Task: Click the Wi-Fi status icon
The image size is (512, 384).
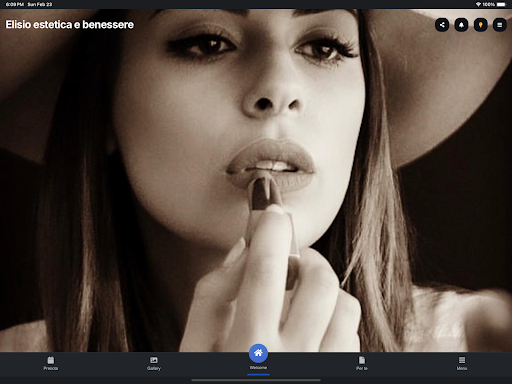Action: click(x=478, y=4)
